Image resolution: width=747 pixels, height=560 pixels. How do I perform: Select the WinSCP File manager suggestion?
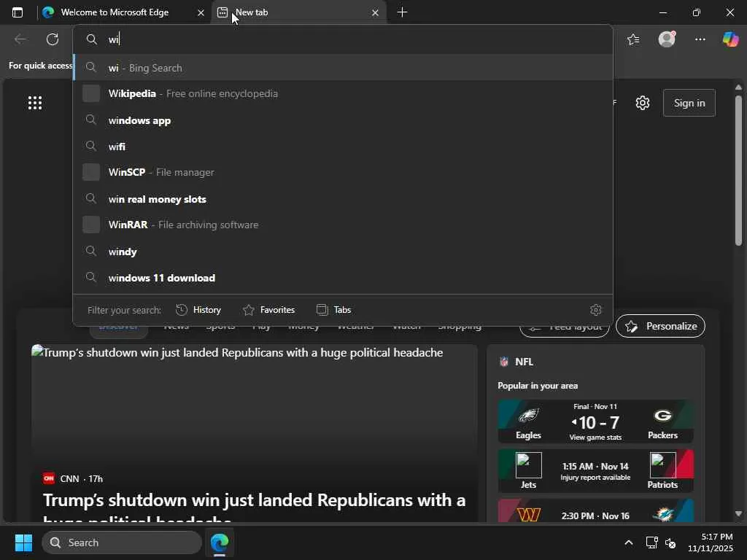pyautogui.click(x=343, y=172)
